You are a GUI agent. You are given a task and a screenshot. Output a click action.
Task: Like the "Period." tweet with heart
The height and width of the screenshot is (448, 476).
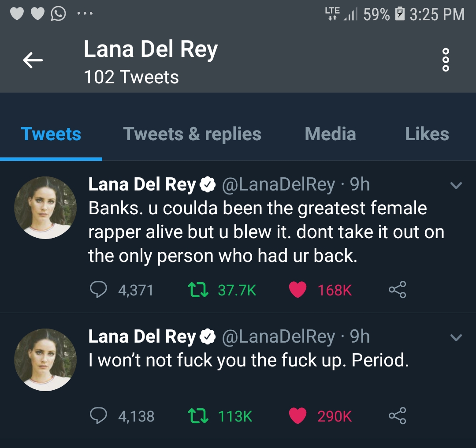tap(298, 416)
